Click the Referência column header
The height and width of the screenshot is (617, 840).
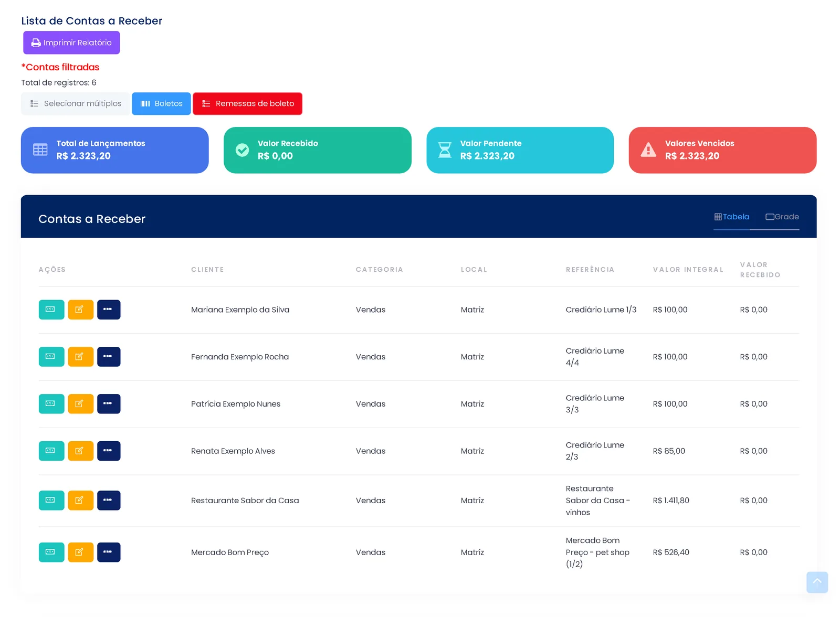(x=590, y=270)
